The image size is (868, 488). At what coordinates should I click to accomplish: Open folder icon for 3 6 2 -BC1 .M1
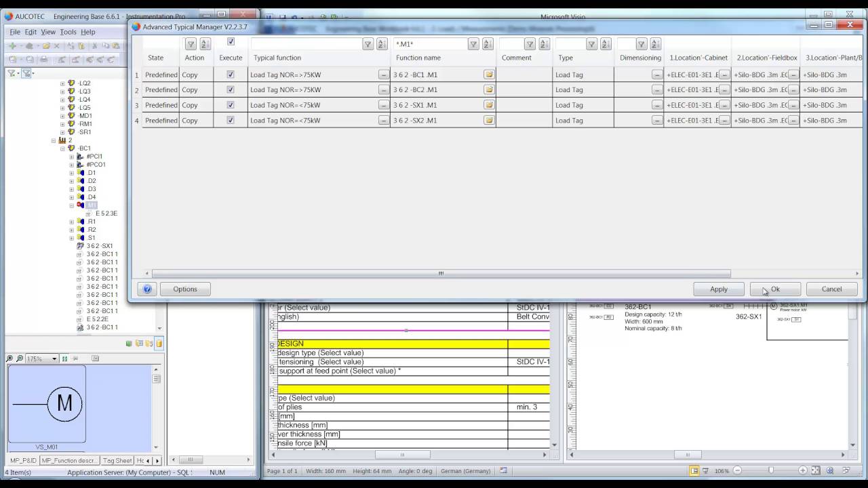click(x=488, y=75)
